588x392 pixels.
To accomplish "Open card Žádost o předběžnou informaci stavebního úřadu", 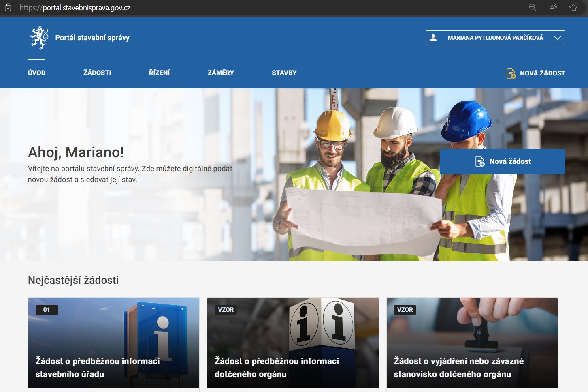I will coord(114,343).
